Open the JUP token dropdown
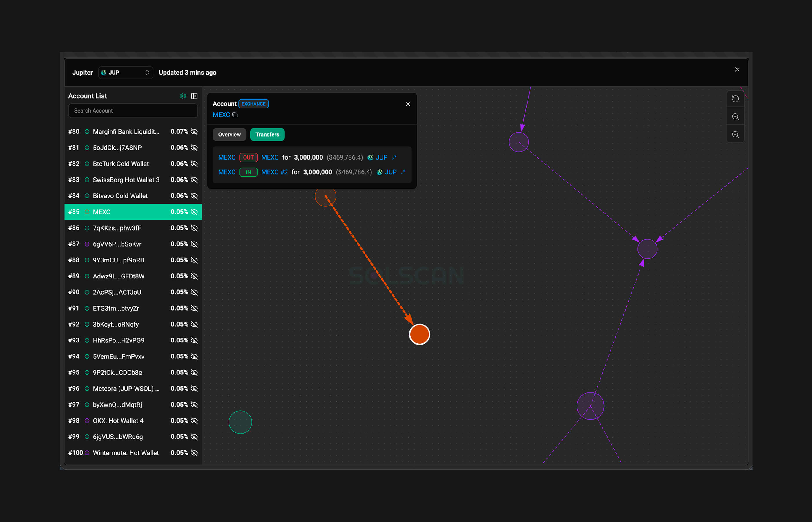The width and height of the screenshot is (812, 522). pos(125,72)
